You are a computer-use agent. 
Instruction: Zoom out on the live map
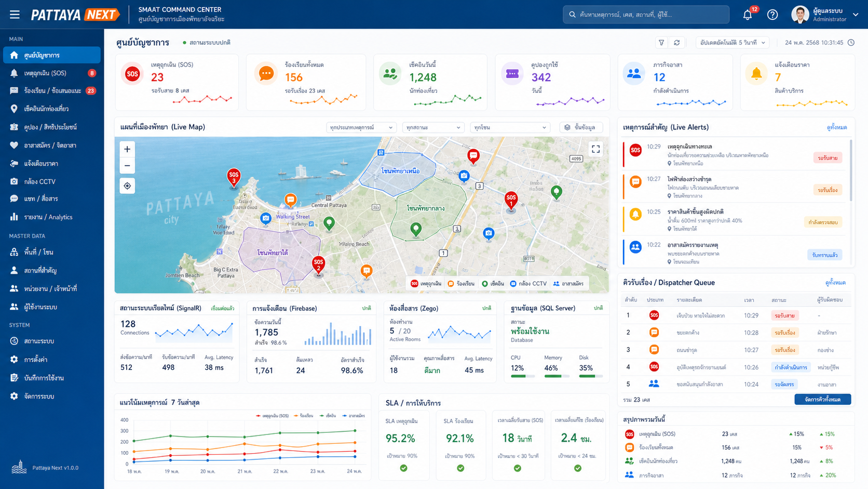127,166
